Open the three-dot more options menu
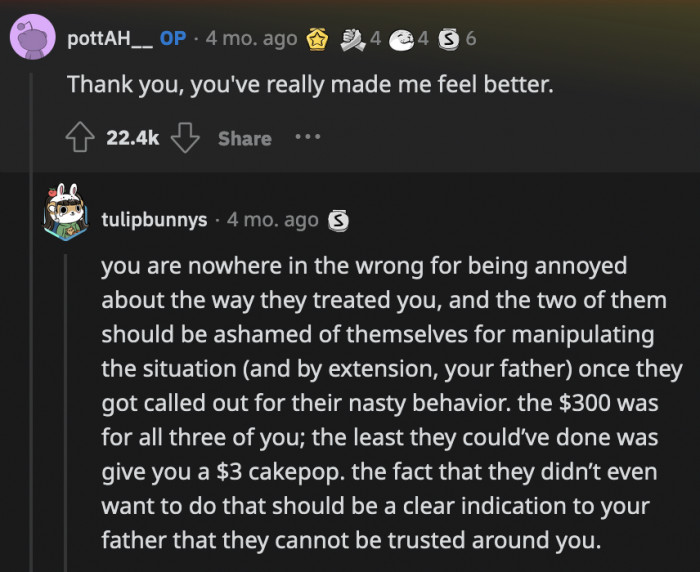Screen dimensions: 700x572 pyautogui.click(x=307, y=137)
